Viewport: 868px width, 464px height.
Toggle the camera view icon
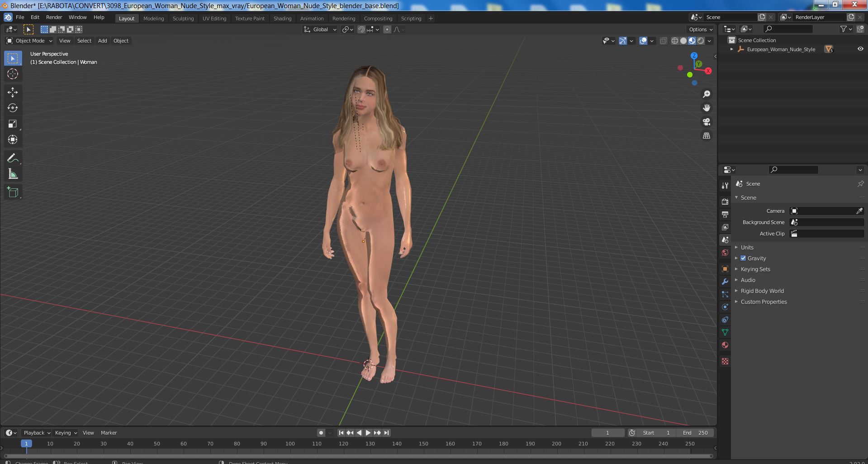pyautogui.click(x=706, y=122)
